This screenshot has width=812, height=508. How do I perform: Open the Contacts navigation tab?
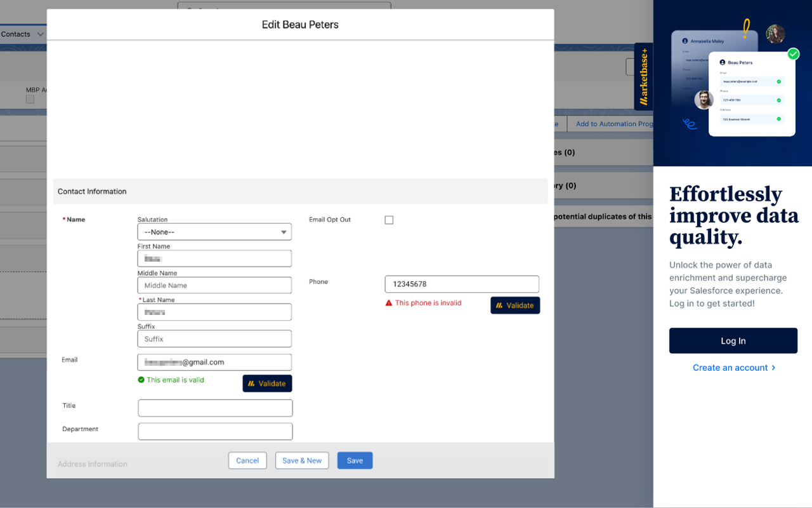point(16,34)
